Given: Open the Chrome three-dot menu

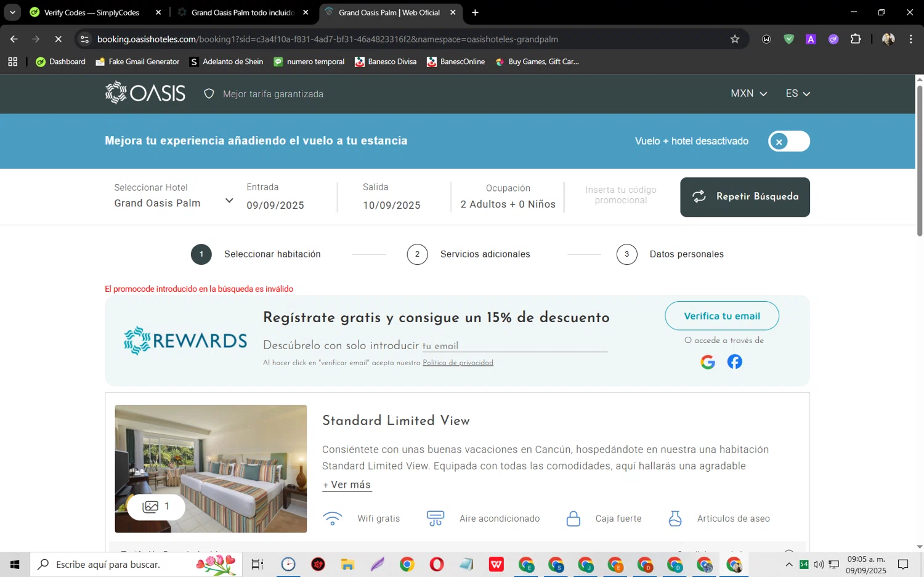Looking at the screenshot, I should pyautogui.click(x=910, y=39).
